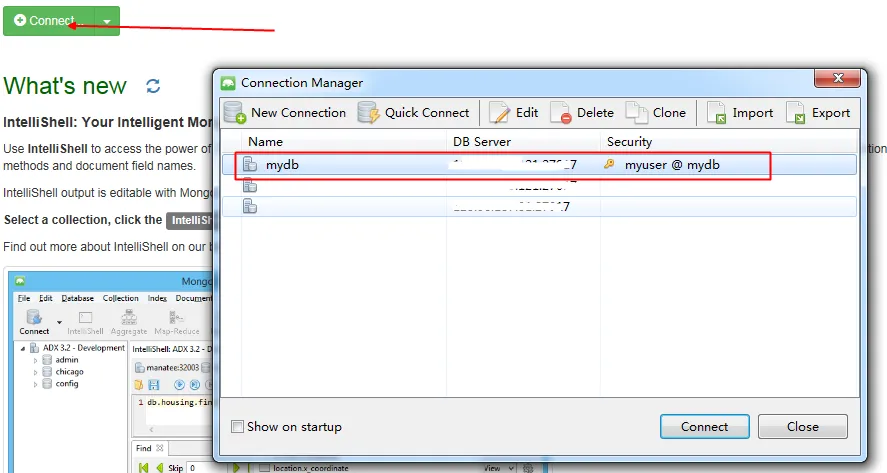Click the MongoChef leaf icon in Connection Manager title

(x=228, y=83)
